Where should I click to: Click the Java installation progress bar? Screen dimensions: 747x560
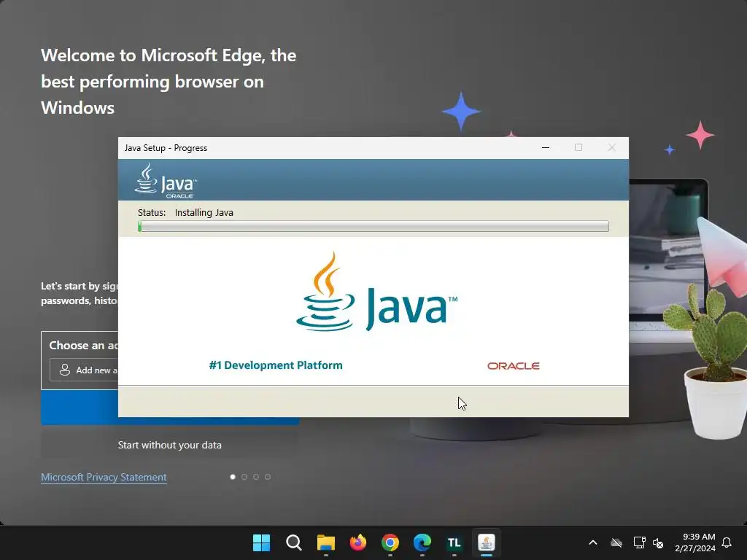(x=373, y=226)
